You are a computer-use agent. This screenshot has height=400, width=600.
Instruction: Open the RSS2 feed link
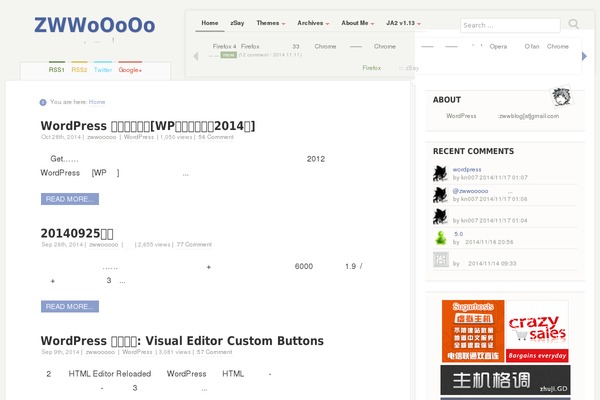pyautogui.click(x=79, y=70)
